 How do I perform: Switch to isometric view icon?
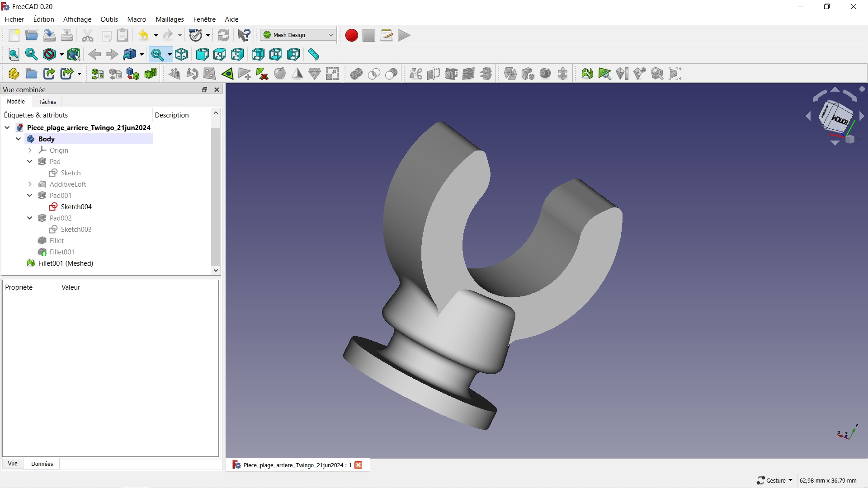click(x=181, y=55)
